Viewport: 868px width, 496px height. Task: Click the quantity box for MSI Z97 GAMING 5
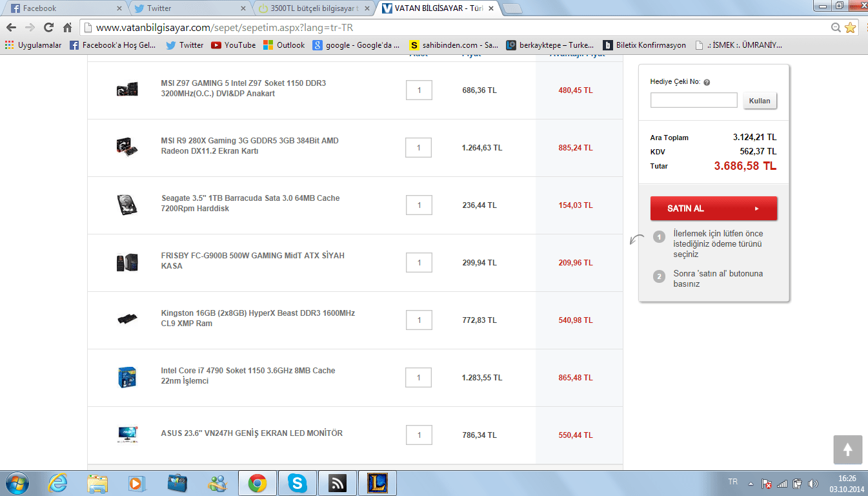pyautogui.click(x=419, y=90)
